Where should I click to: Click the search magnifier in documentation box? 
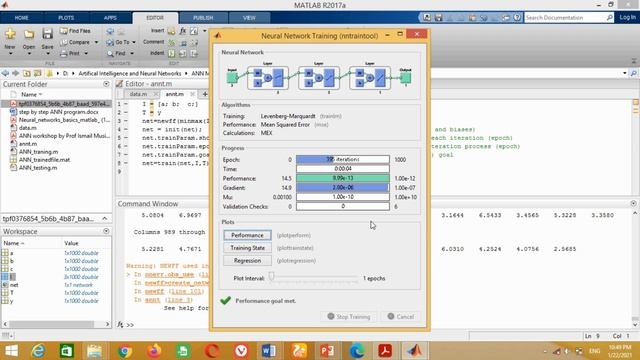pos(609,18)
